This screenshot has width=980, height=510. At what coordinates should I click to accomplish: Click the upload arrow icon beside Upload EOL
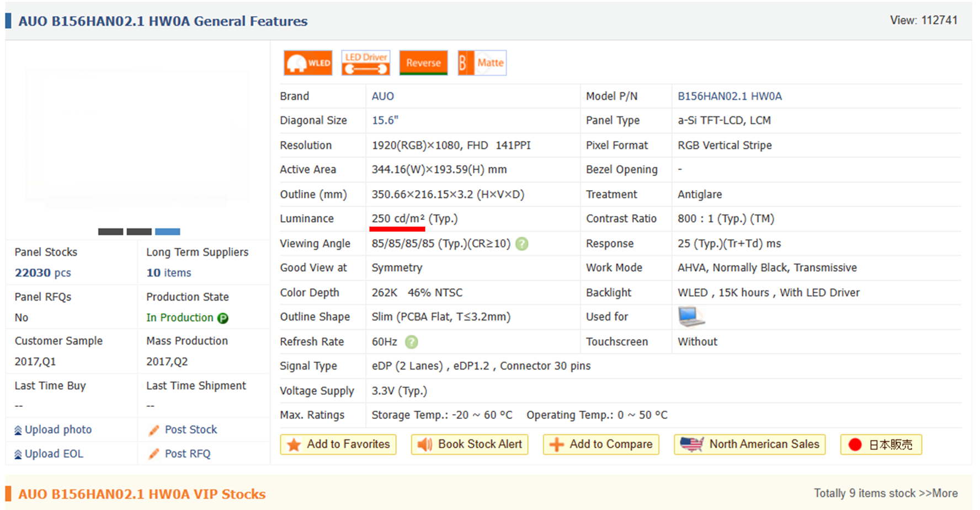pyautogui.click(x=18, y=454)
